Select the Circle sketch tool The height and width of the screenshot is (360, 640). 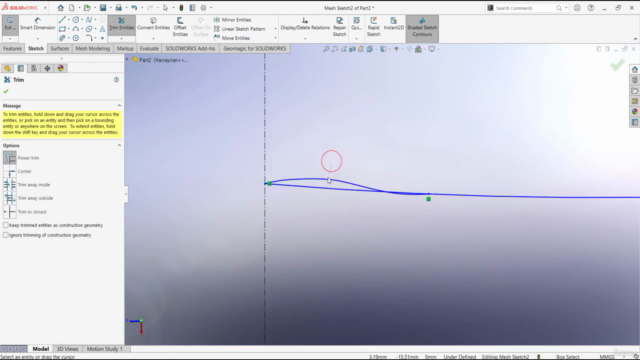tap(76, 20)
